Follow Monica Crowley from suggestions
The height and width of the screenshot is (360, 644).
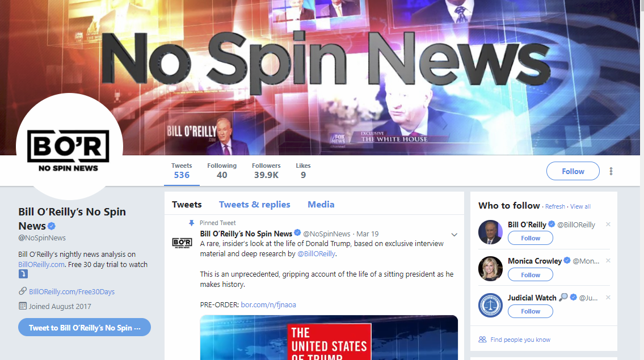pyautogui.click(x=531, y=274)
